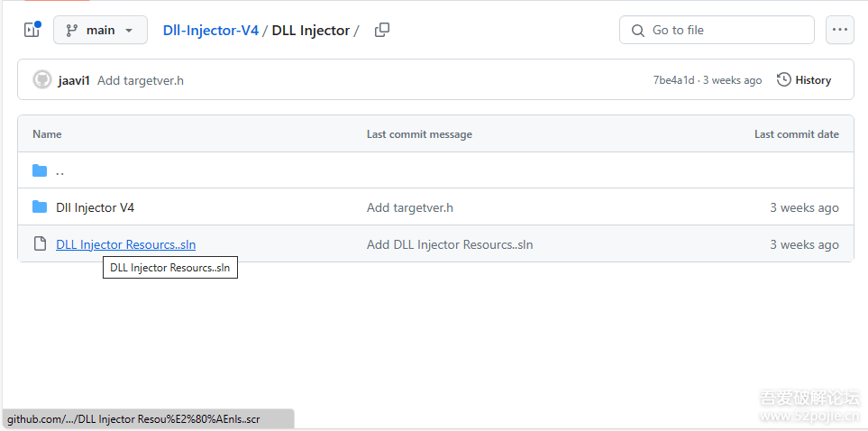Viewport: 868px width, 431px height.
Task: View the commit History
Action: click(x=804, y=79)
